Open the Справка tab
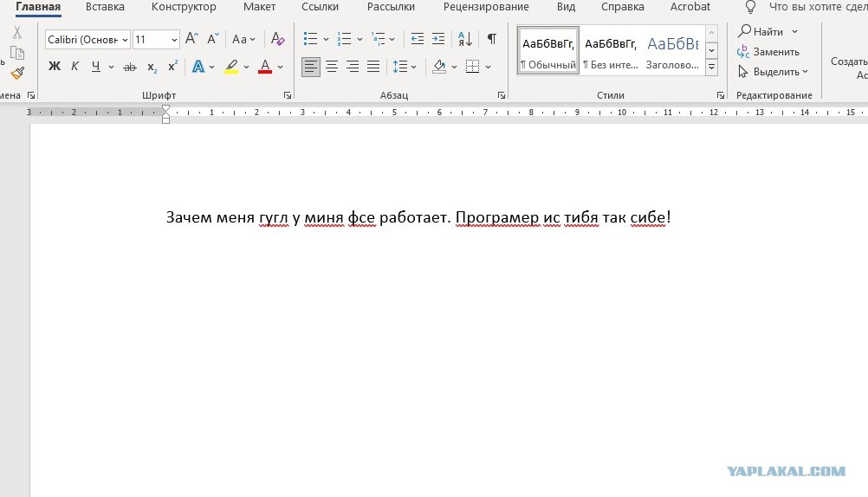The image size is (868, 497). [623, 7]
